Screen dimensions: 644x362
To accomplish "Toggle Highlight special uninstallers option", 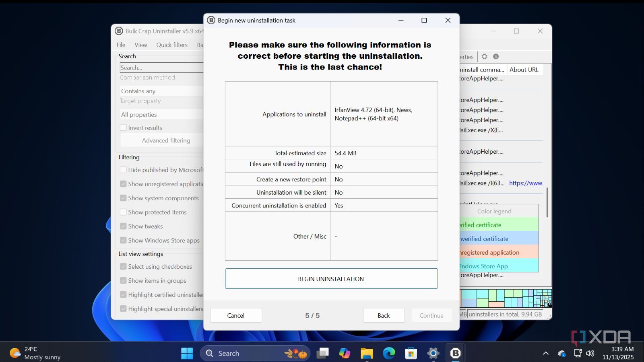I will tap(124, 309).
